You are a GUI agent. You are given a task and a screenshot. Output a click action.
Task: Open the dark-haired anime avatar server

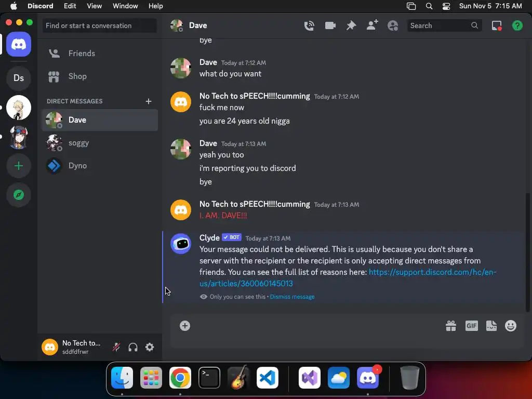click(19, 137)
